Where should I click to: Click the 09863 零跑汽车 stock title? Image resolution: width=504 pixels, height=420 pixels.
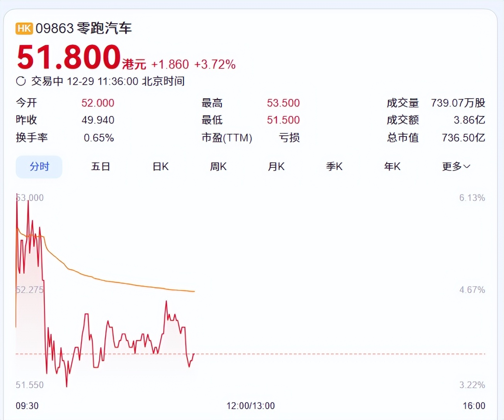tap(83, 28)
